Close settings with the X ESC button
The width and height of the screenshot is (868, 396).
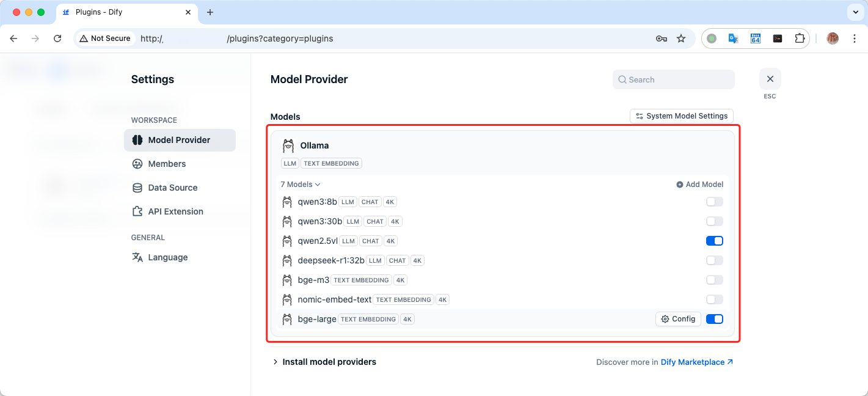[x=770, y=79]
